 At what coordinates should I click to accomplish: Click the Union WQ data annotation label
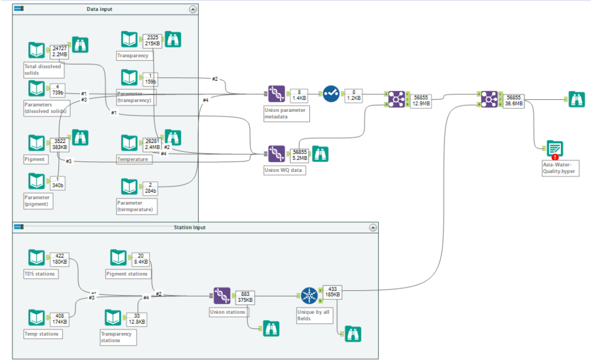point(285,170)
